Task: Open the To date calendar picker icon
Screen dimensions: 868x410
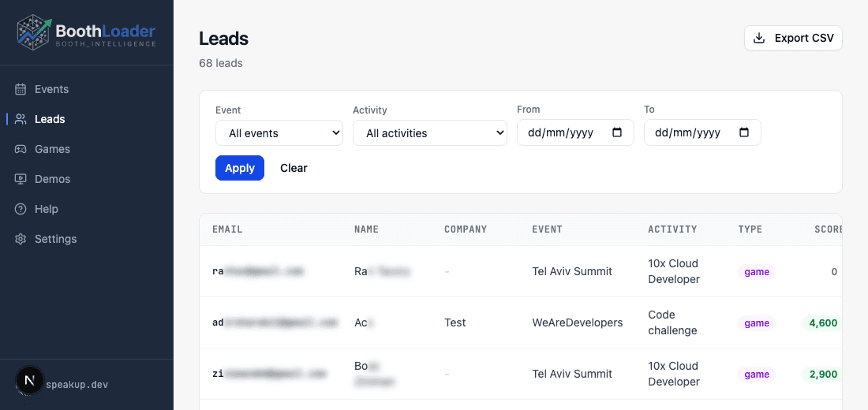Action: (x=744, y=132)
